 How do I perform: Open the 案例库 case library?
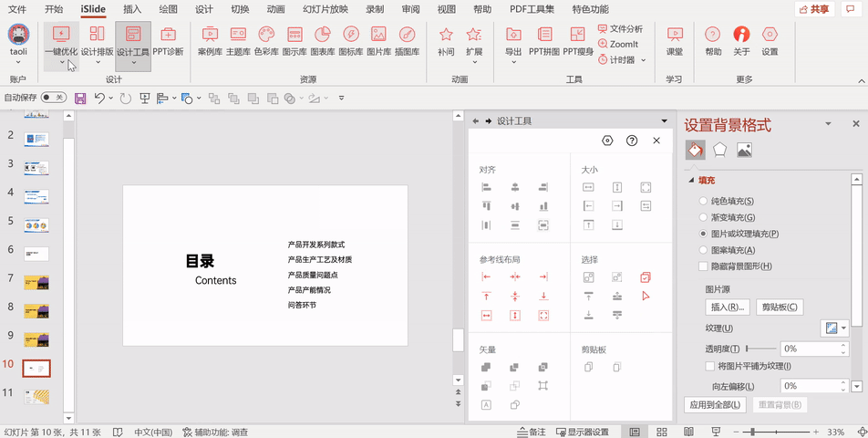(x=210, y=41)
